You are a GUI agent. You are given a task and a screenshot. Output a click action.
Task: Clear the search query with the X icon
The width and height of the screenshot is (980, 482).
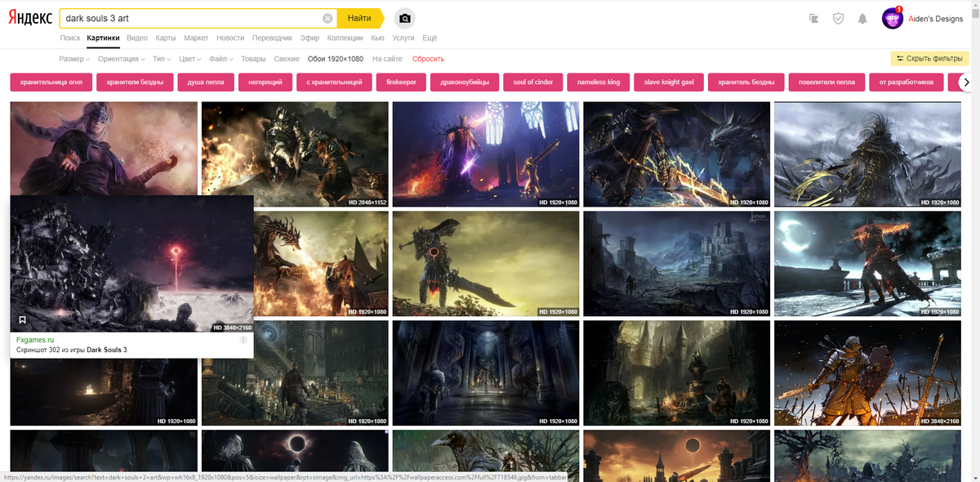click(x=327, y=18)
